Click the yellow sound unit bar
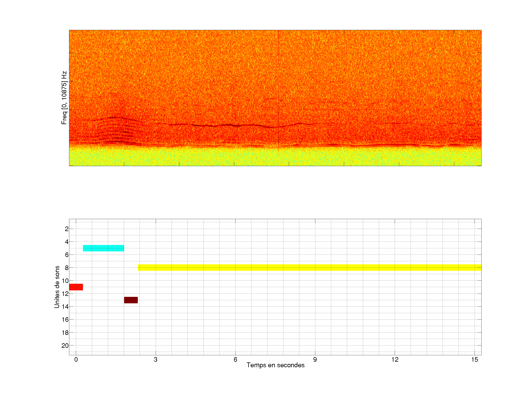 coord(309,267)
